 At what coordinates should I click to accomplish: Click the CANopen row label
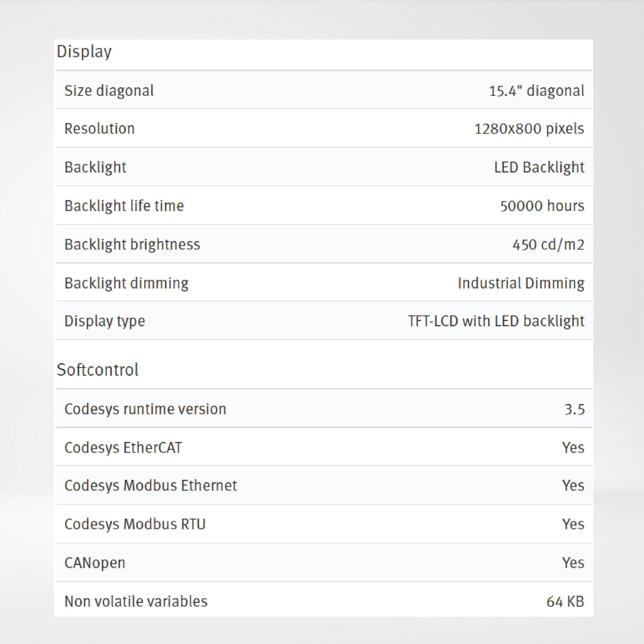(95, 563)
